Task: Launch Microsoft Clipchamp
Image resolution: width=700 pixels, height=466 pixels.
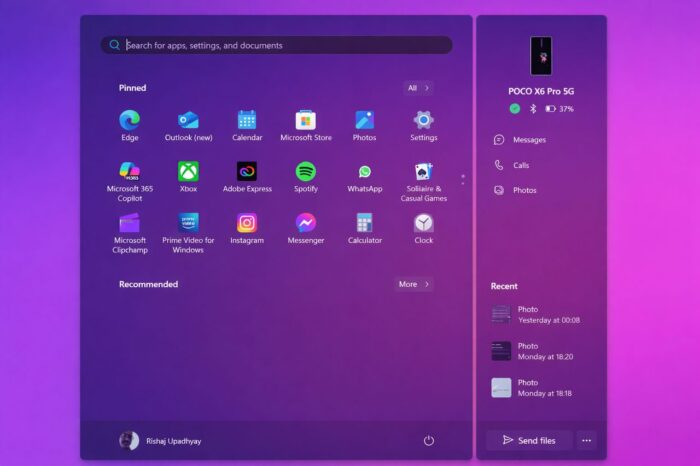Action: coord(129,233)
